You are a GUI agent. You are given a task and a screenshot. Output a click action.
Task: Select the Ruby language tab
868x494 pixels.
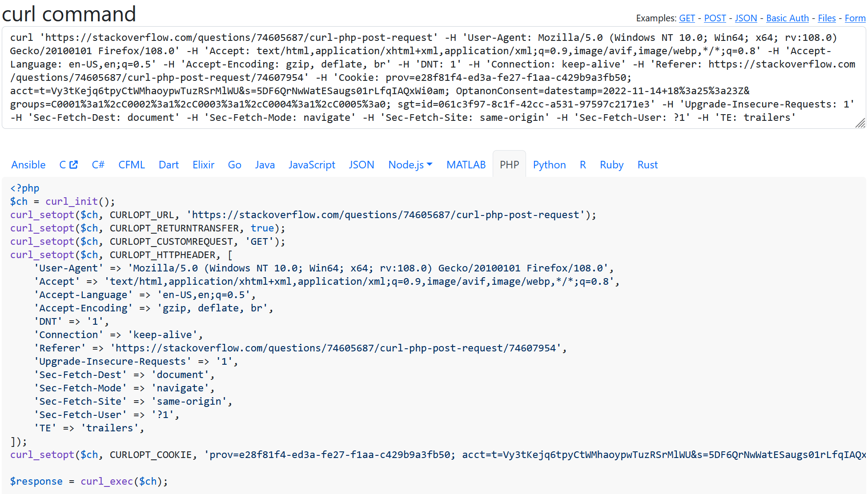(x=611, y=165)
